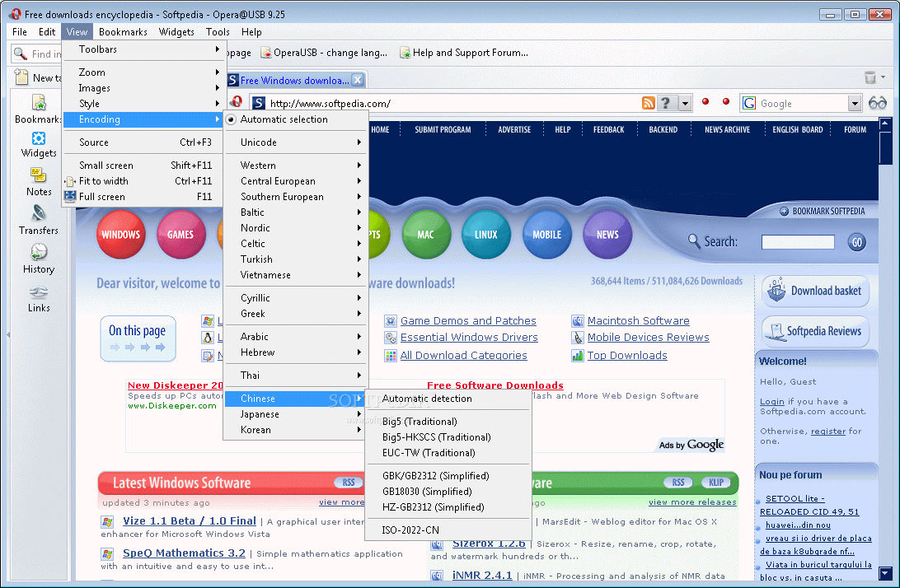
Task: Select Source in the View menu
Action: (143, 142)
